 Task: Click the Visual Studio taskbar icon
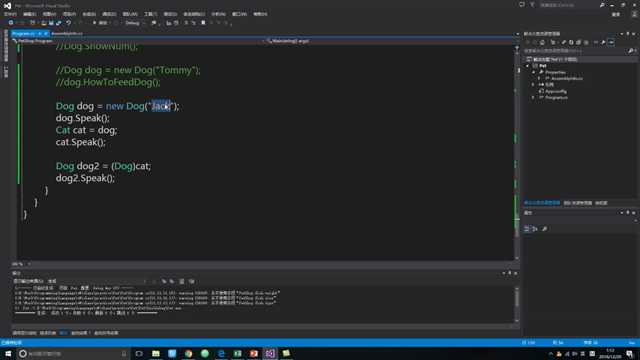click(x=270, y=353)
